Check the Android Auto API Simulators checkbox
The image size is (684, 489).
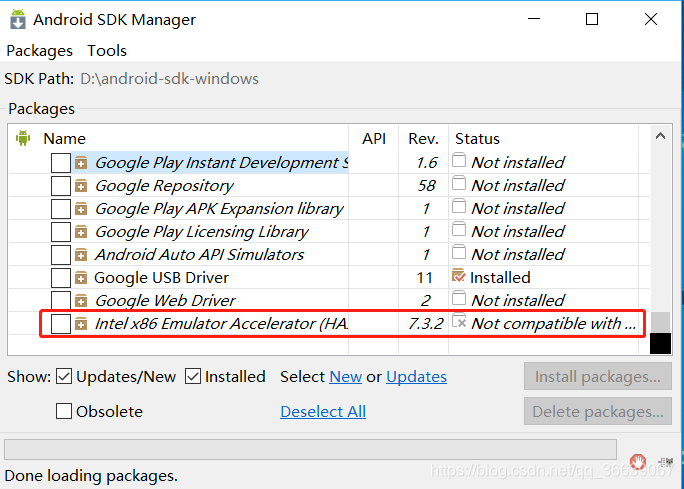point(61,255)
